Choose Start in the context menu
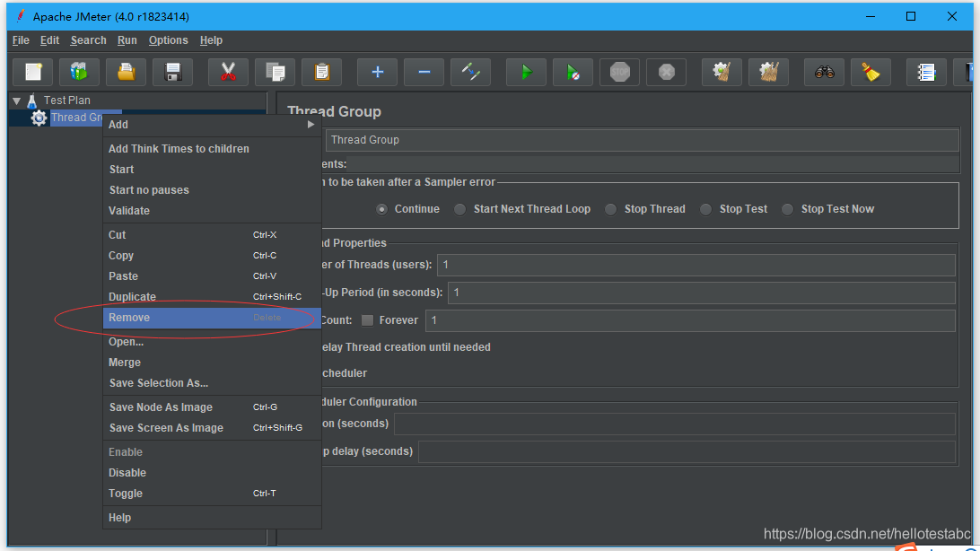 (x=212, y=170)
